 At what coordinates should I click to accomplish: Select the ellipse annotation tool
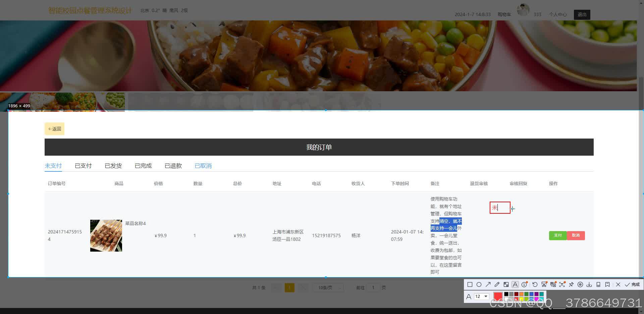(480, 284)
